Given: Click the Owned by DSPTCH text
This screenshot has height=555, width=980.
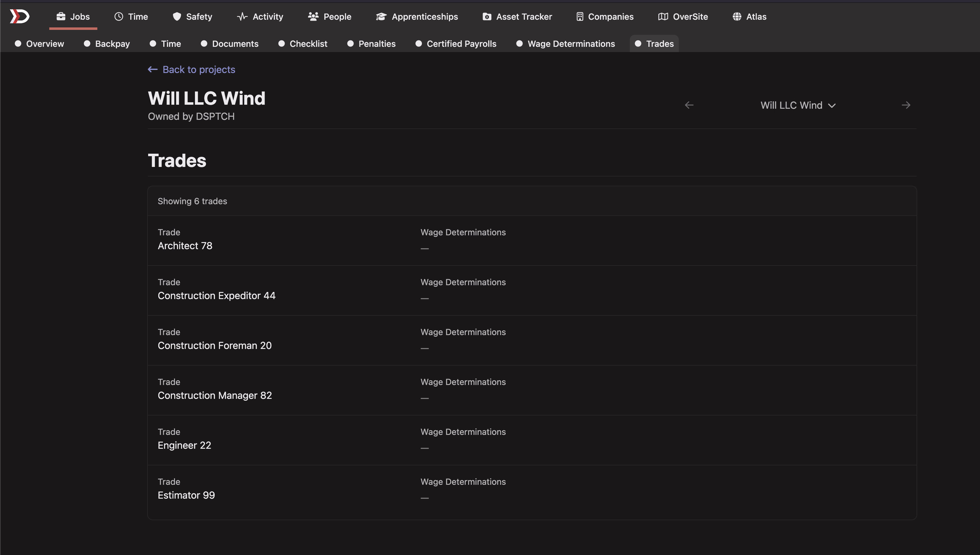Looking at the screenshot, I should (x=191, y=116).
